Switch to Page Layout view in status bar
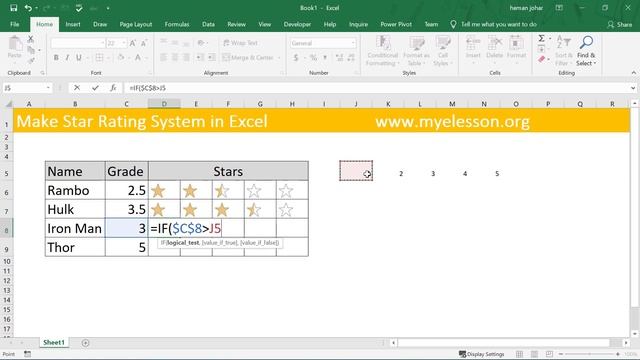The height and width of the screenshot is (360, 640). (534, 354)
